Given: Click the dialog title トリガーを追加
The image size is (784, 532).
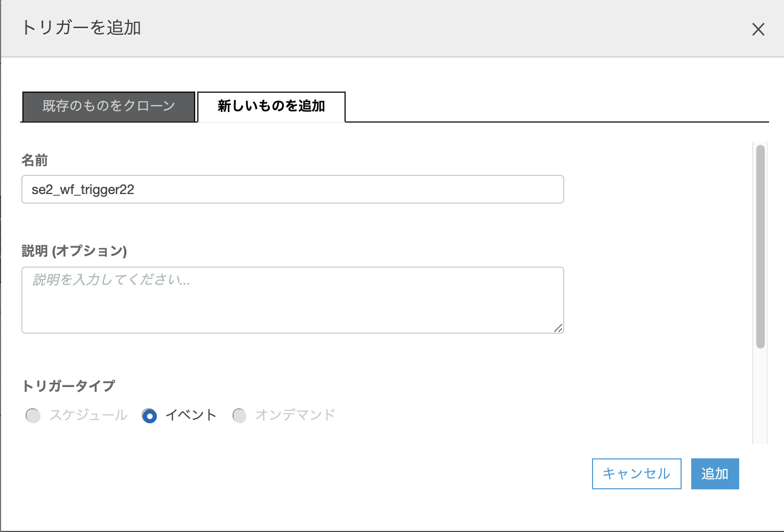Looking at the screenshot, I should tap(81, 29).
